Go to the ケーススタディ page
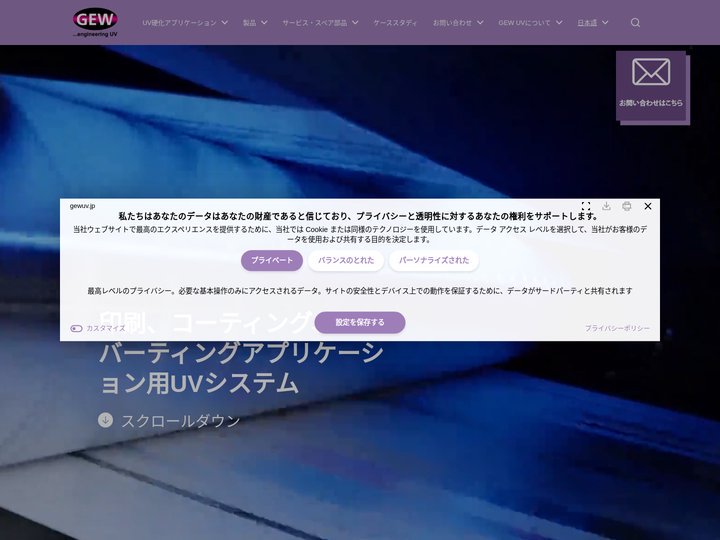Screen dimensions: 720x540 point(395,22)
